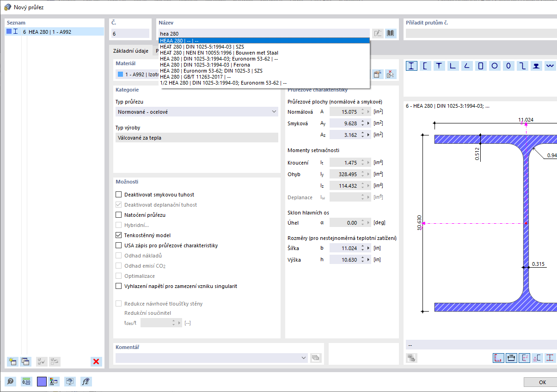
Task: Open units and decimals 0,00 icon
Action: click(x=26, y=381)
